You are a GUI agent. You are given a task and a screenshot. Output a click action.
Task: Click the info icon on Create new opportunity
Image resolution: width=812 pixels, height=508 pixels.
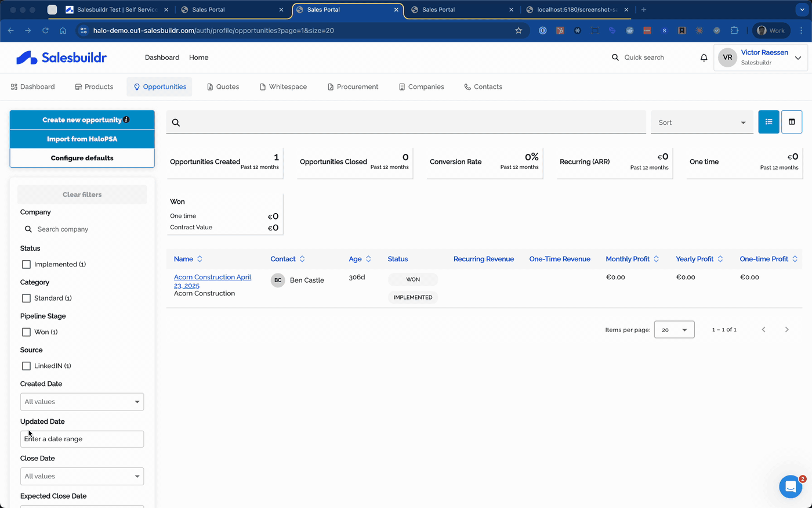tap(126, 120)
